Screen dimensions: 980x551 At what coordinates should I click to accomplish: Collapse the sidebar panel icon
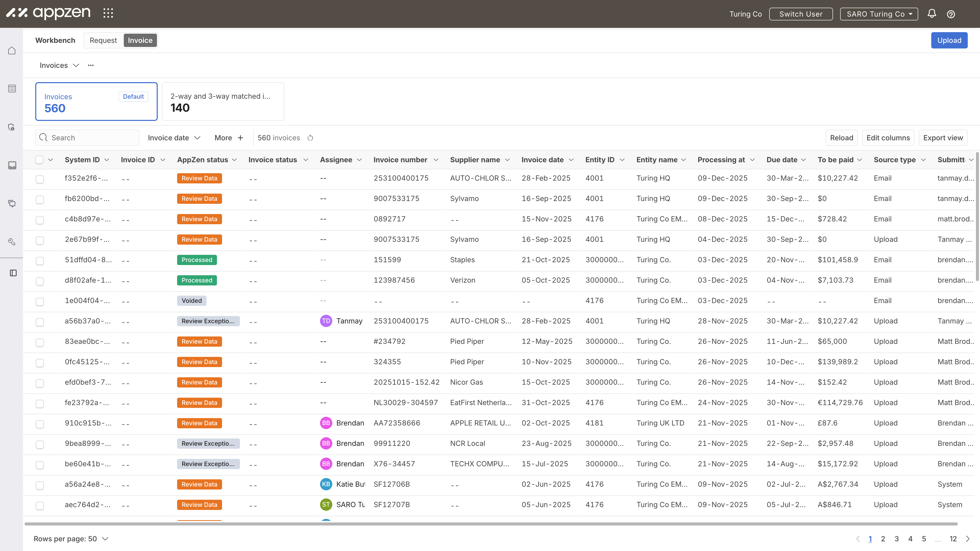click(13, 273)
